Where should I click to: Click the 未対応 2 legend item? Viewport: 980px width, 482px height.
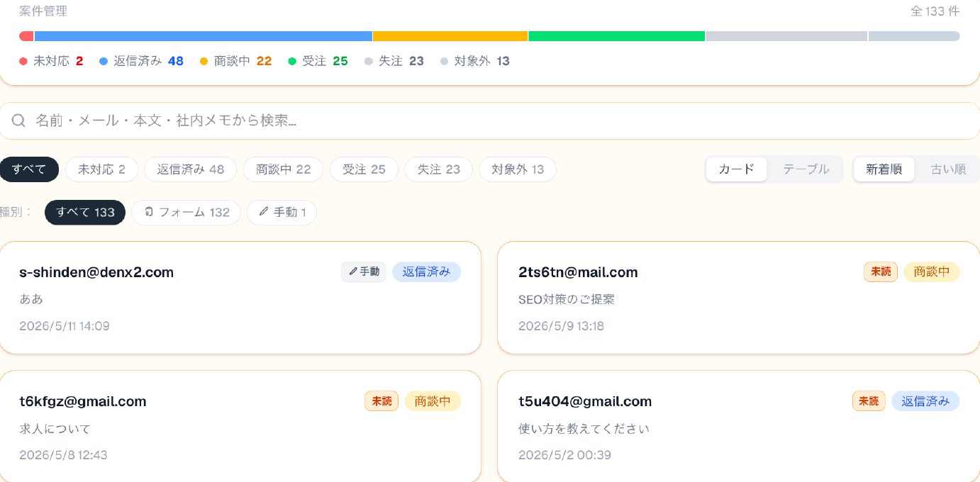[x=51, y=61]
